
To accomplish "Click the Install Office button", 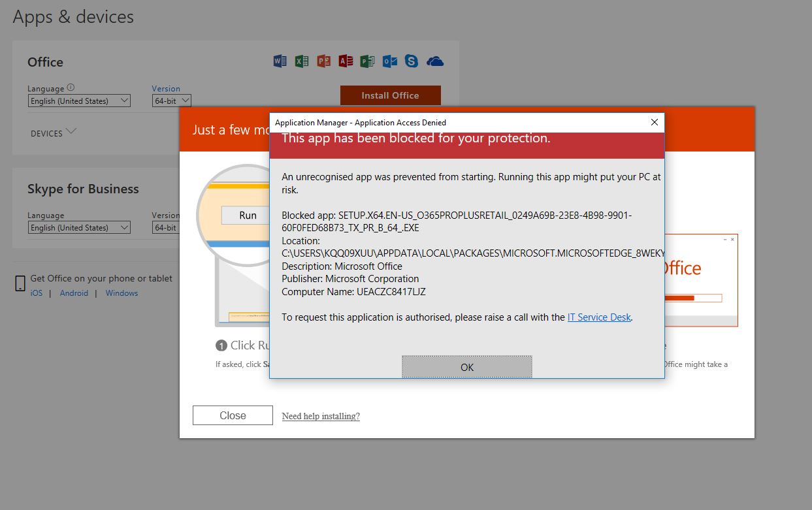I will click(391, 95).
